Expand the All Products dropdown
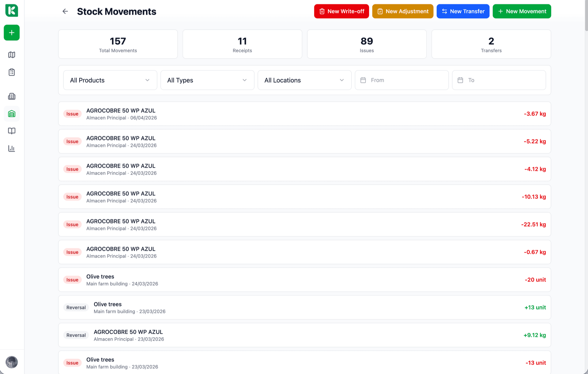This screenshot has width=588, height=374. click(110, 80)
